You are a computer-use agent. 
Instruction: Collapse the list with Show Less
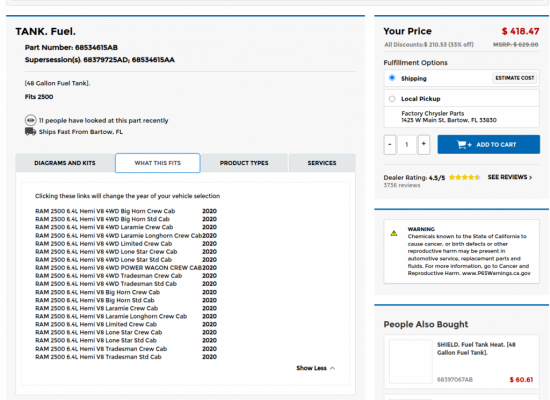316,368
